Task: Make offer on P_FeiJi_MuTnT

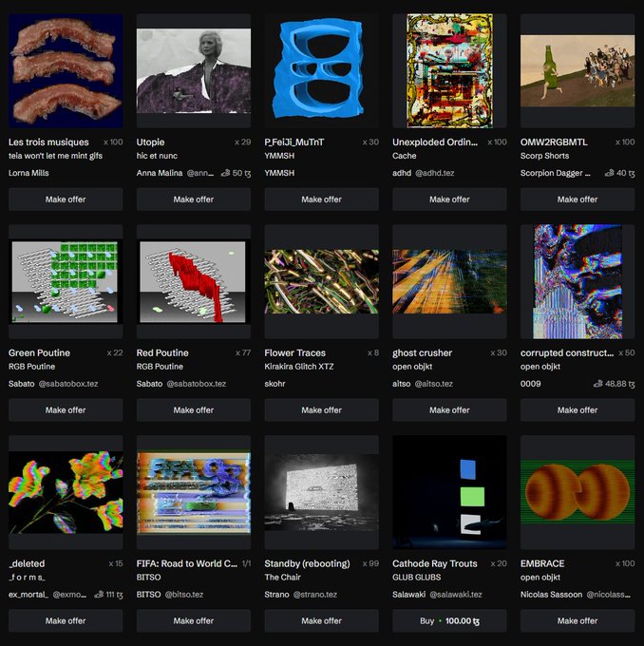Action: (321, 199)
